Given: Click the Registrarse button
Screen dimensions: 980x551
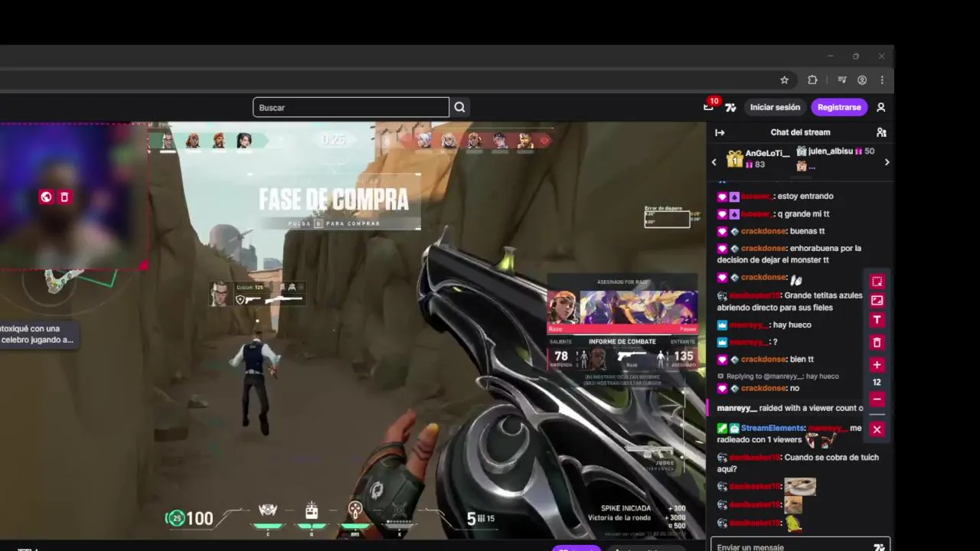Looking at the screenshot, I should pyautogui.click(x=839, y=107).
